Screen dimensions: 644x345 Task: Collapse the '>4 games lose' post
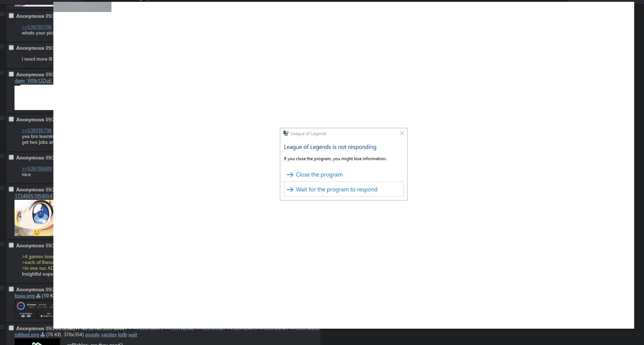pyautogui.click(x=2, y=244)
